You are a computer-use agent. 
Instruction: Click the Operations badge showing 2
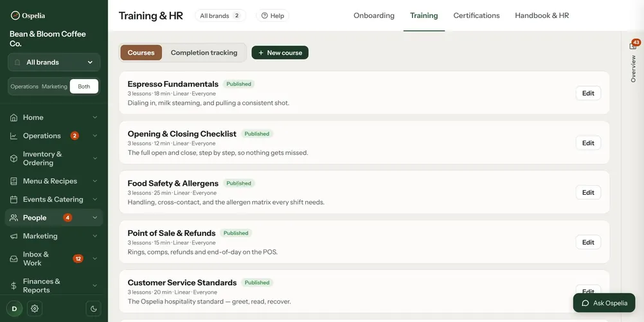(75, 136)
